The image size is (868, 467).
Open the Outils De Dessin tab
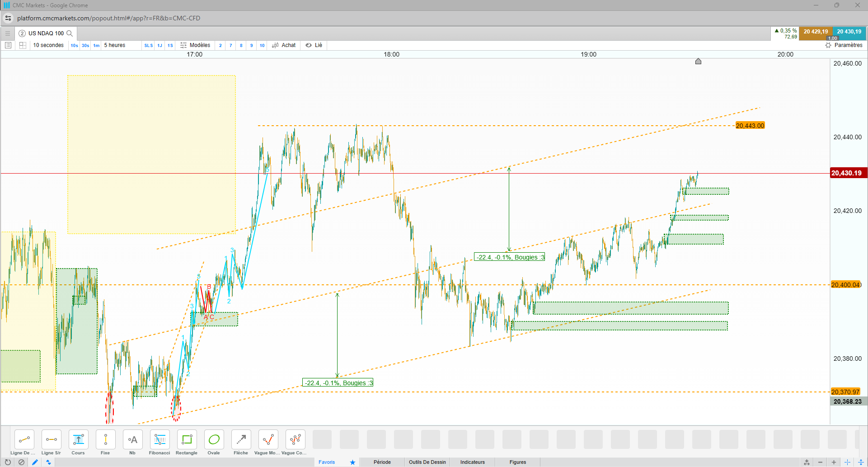[427, 462]
